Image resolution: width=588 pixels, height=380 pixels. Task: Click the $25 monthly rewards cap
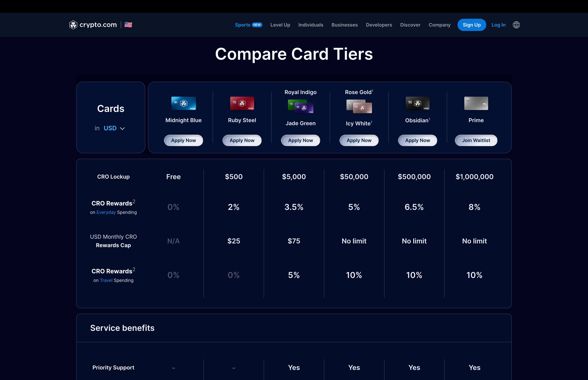click(x=234, y=241)
